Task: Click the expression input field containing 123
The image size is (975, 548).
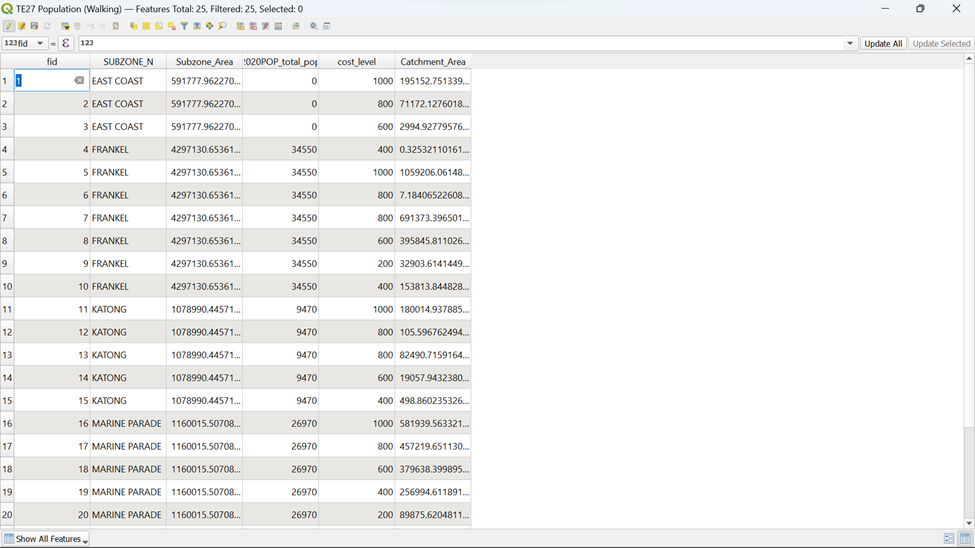Action: (x=460, y=44)
